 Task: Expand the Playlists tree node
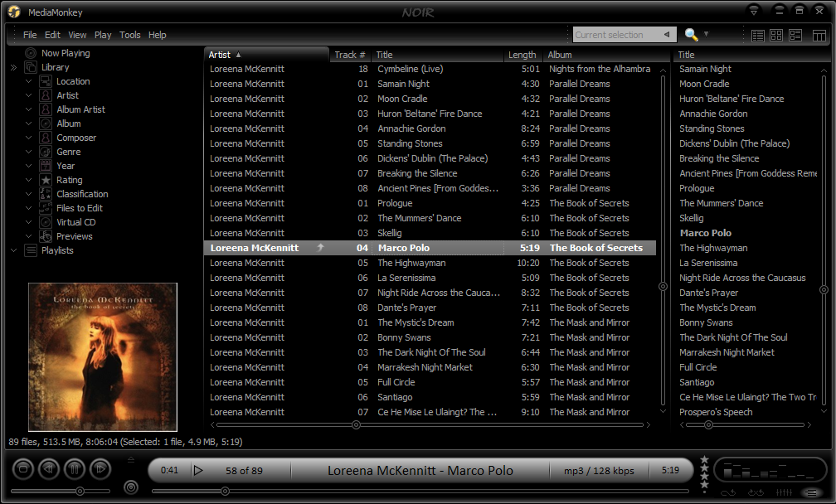pos(14,250)
